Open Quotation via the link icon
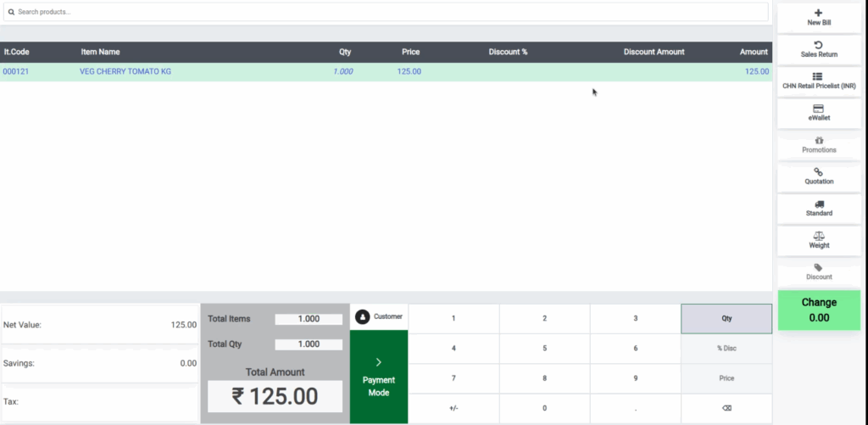Viewport: 868px width, 425px height. pos(819,171)
